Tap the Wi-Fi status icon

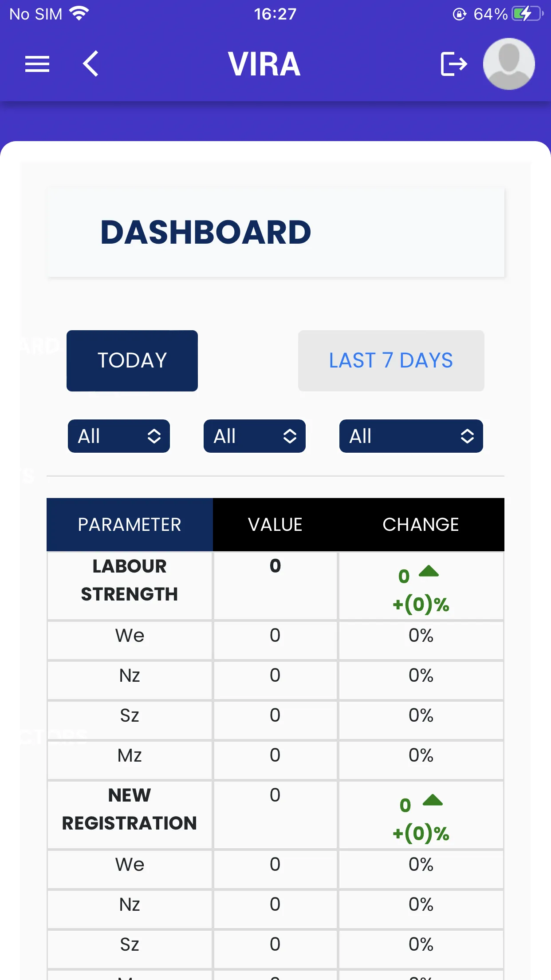click(x=79, y=14)
